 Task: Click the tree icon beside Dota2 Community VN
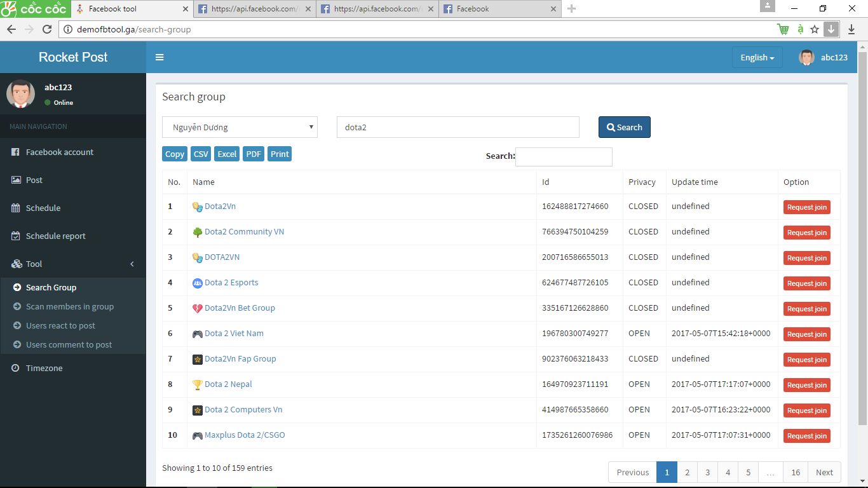click(198, 232)
